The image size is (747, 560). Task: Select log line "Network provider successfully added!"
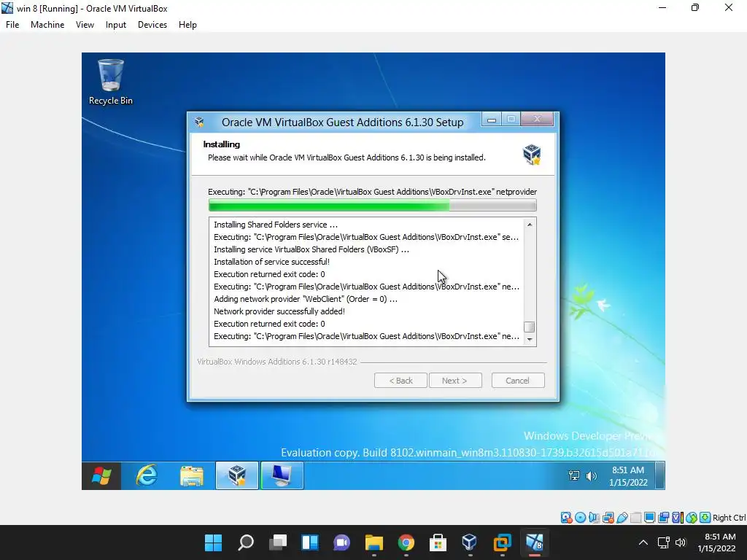[x=279, y=311]
